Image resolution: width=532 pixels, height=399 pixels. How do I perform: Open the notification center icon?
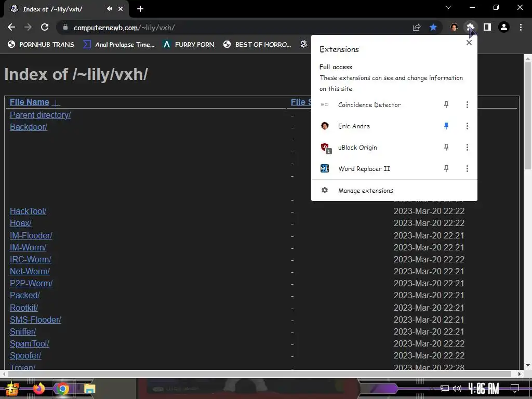point(515,389)
